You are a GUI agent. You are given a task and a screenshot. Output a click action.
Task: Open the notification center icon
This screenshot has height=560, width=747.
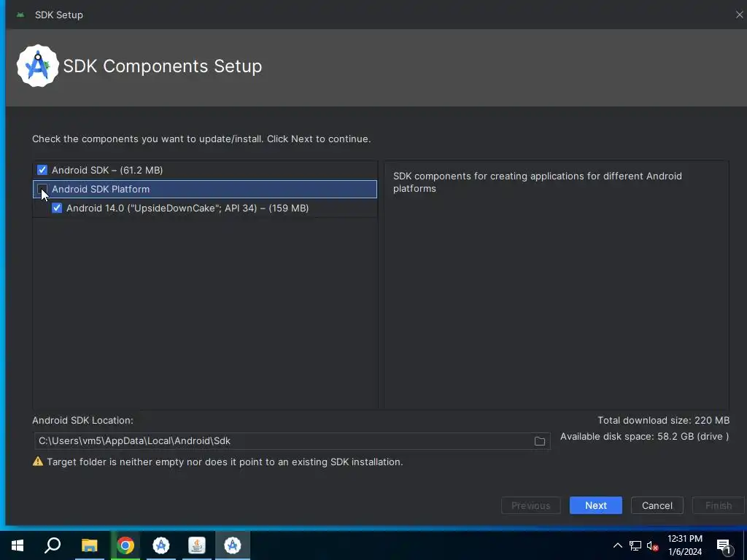(724, 545)
